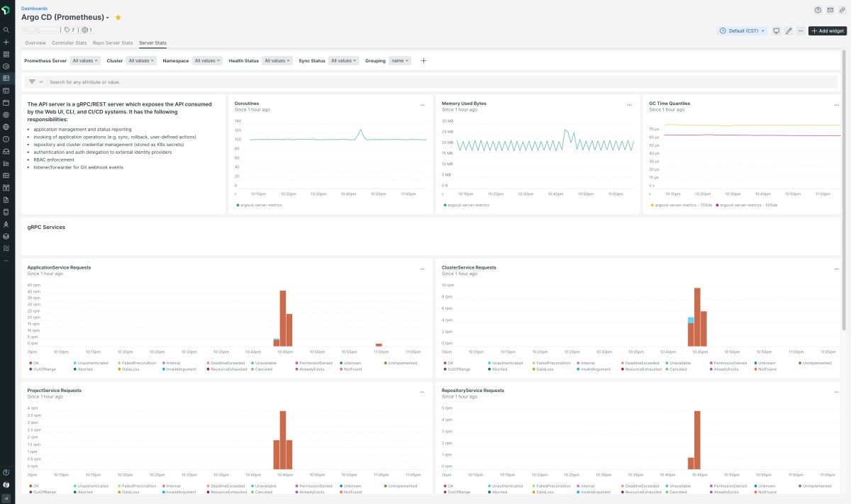
Task: Follow the Dashboards breadcrumb link
Action: coord(35,9)
